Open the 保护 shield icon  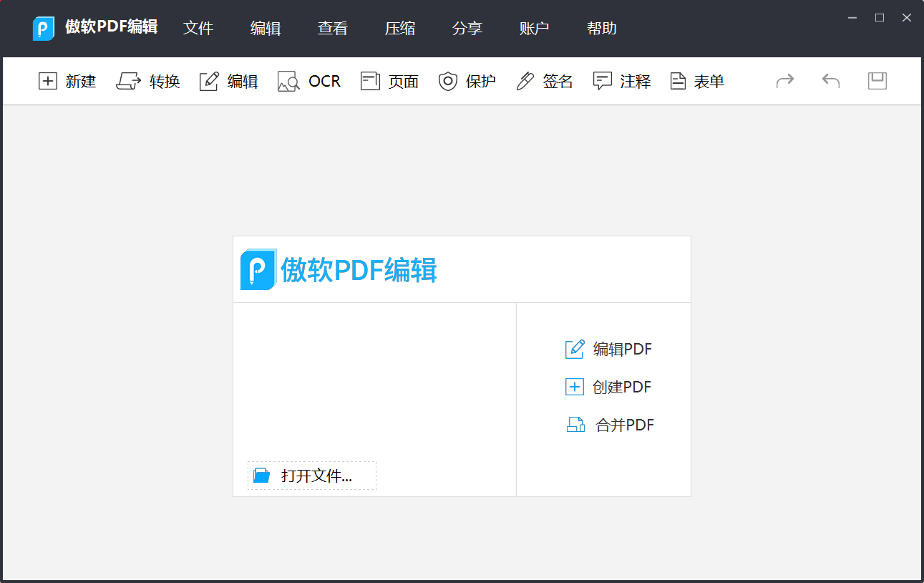click(448, 81)
